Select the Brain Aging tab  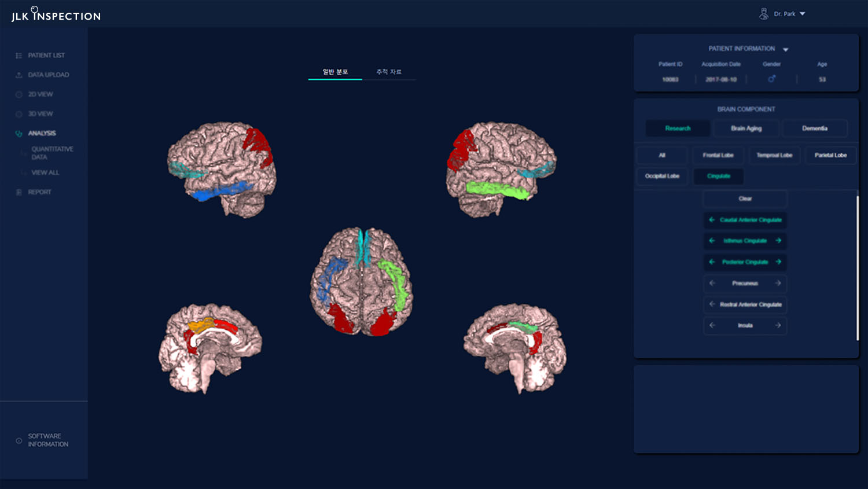746,128
